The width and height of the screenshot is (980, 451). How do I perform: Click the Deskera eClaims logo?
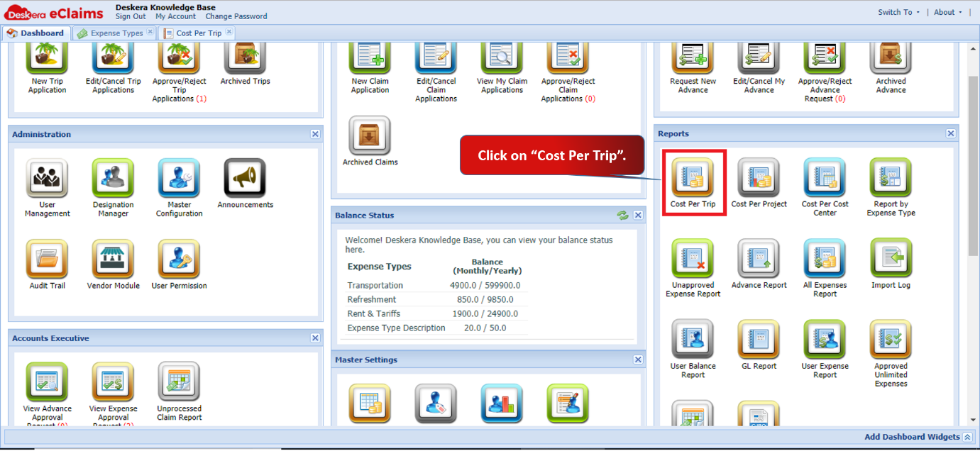point(54,12)
